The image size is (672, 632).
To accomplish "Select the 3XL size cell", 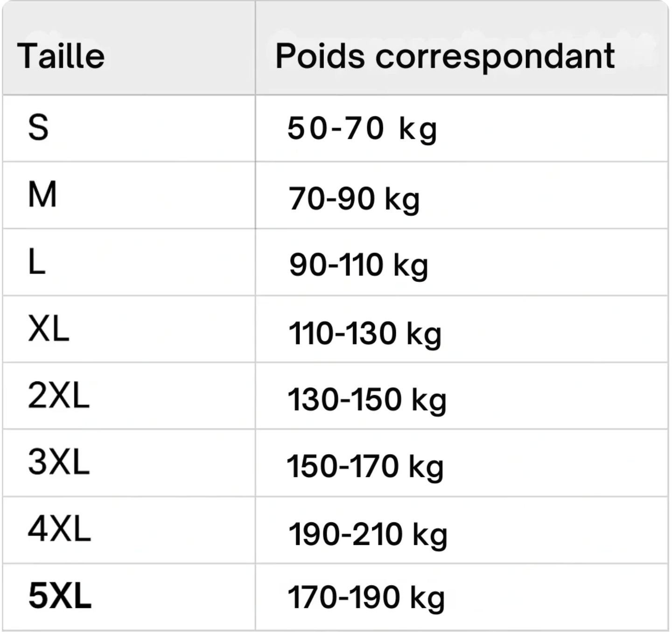I will (59, 463).
